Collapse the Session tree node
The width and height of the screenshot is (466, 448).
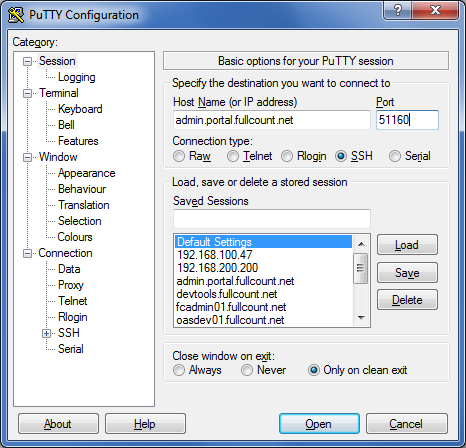coord(27,61)
